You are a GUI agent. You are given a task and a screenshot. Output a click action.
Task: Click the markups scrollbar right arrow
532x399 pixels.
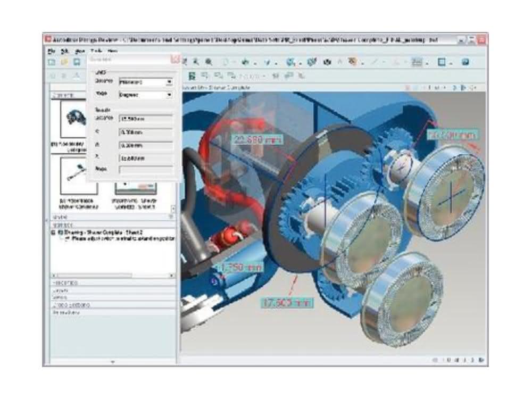172,275
